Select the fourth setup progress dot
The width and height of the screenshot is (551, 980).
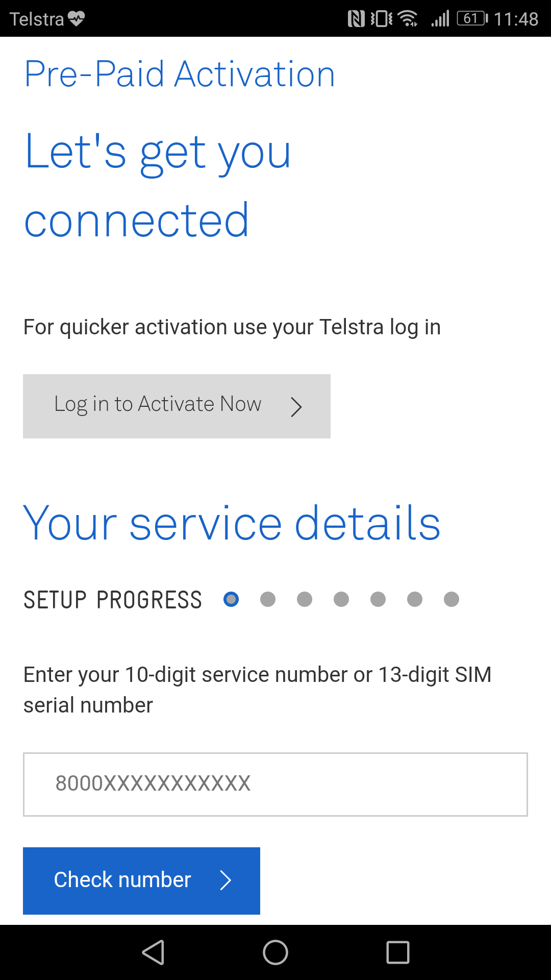coord(341,599)
